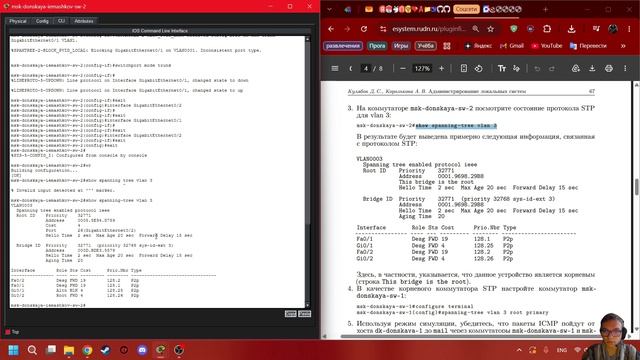Go forward in the browser
This screenshot has width=640, height=360.
point(347,29)
